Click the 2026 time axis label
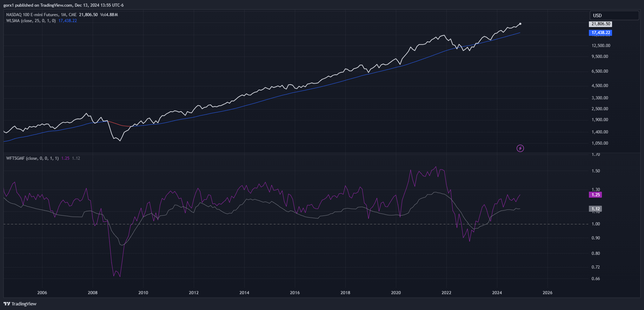 [x=547, y=293]
